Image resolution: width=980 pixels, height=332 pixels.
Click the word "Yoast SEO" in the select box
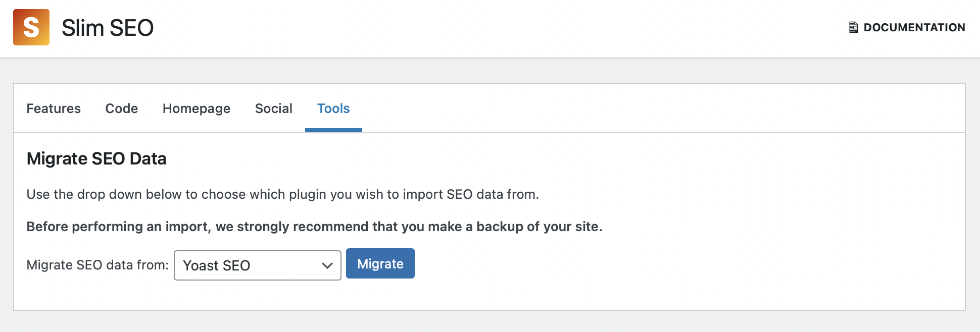(217, 265)
